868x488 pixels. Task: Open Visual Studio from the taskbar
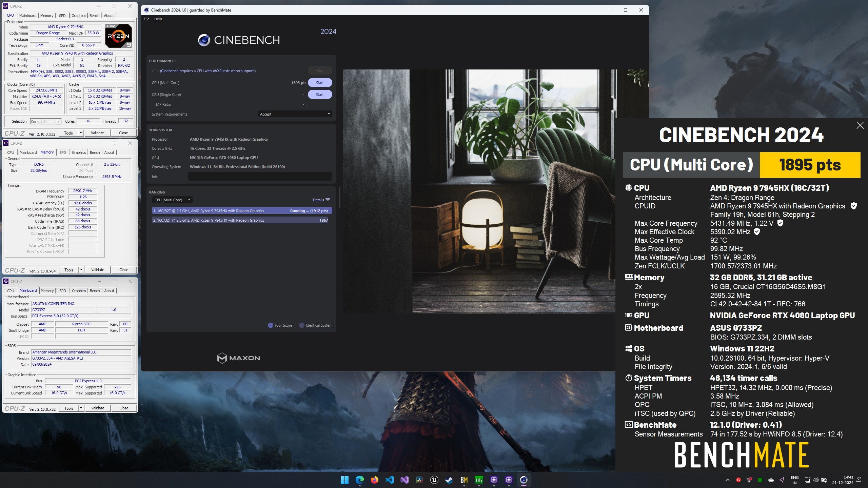pos(404,480)
